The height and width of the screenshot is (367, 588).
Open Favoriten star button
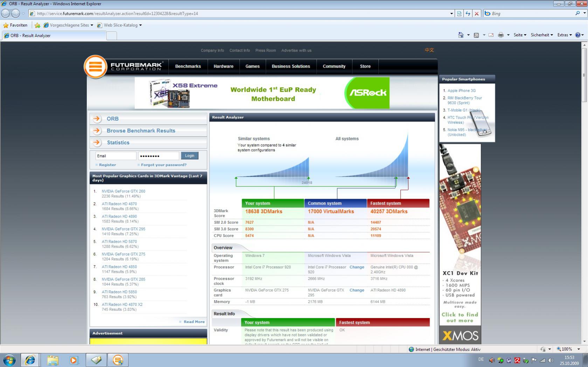15,25
